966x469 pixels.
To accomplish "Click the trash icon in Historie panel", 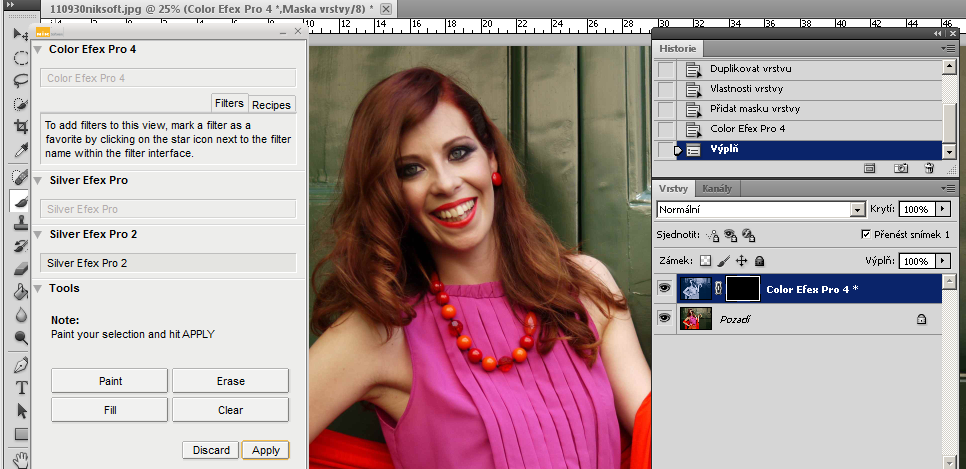I will coord(929,169).
